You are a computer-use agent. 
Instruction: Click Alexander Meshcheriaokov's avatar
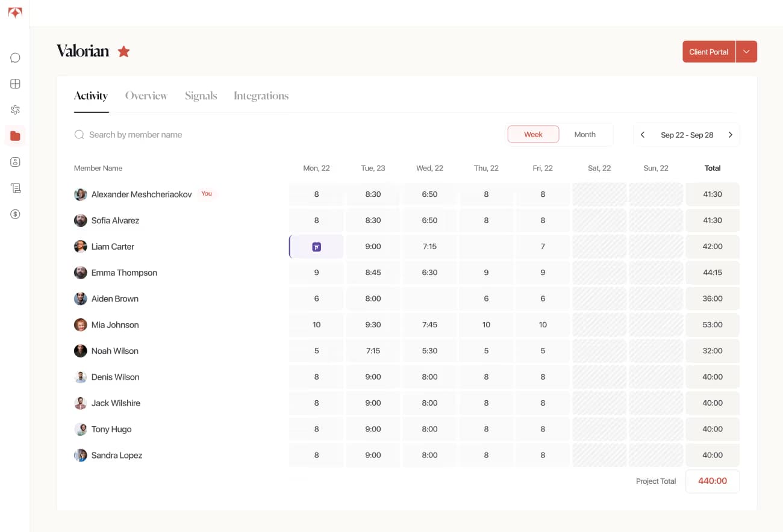(x=80, y=194)
